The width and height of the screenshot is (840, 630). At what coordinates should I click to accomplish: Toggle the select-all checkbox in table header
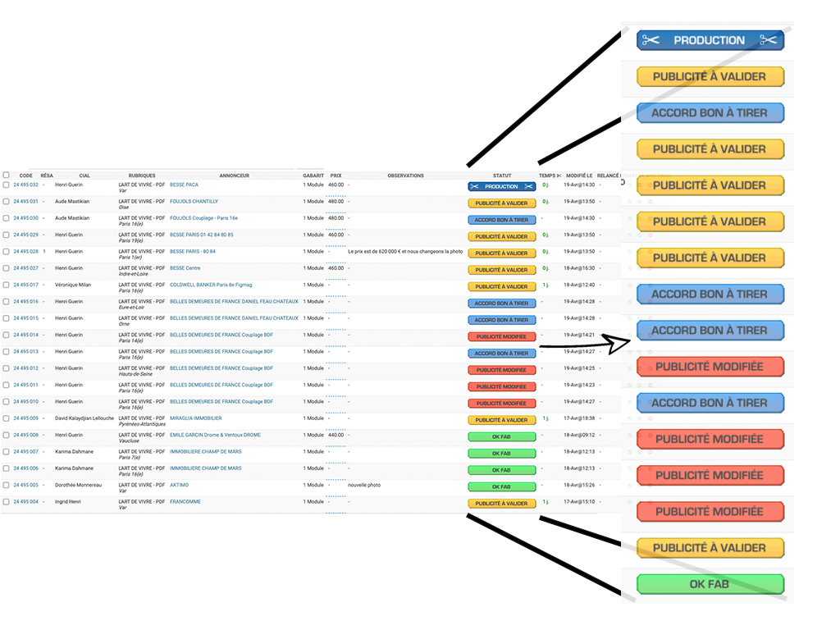pyautogui.click(x=7, y=176)
